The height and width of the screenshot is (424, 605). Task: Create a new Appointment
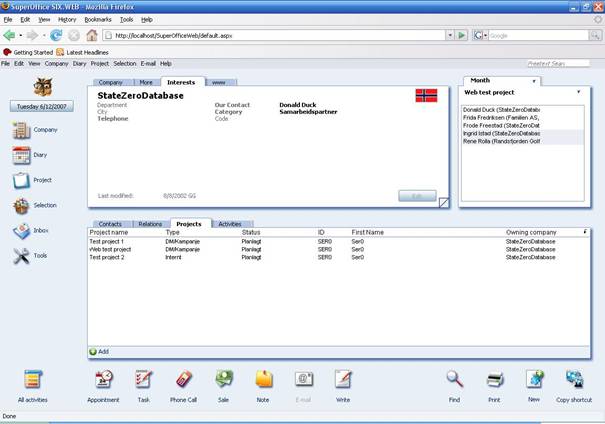pos(103,380)
